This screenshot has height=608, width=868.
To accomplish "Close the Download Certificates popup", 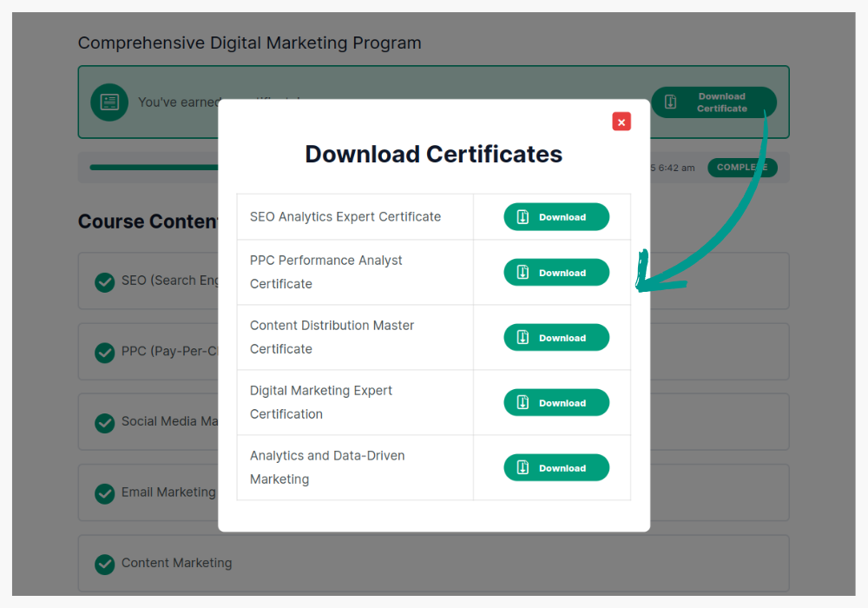I will coord(621,122).
